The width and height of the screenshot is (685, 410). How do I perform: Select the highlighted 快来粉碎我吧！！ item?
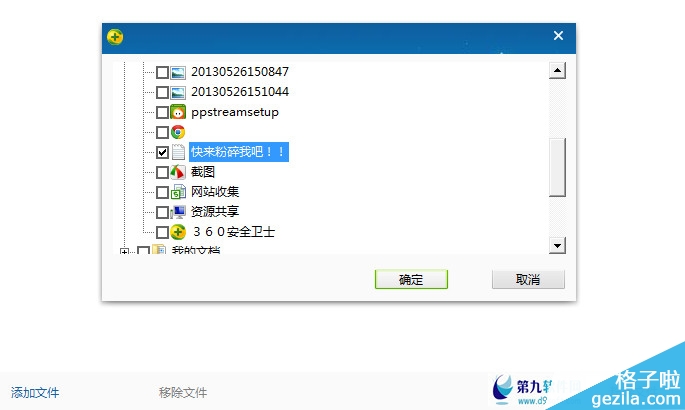(x=239, y=152)
